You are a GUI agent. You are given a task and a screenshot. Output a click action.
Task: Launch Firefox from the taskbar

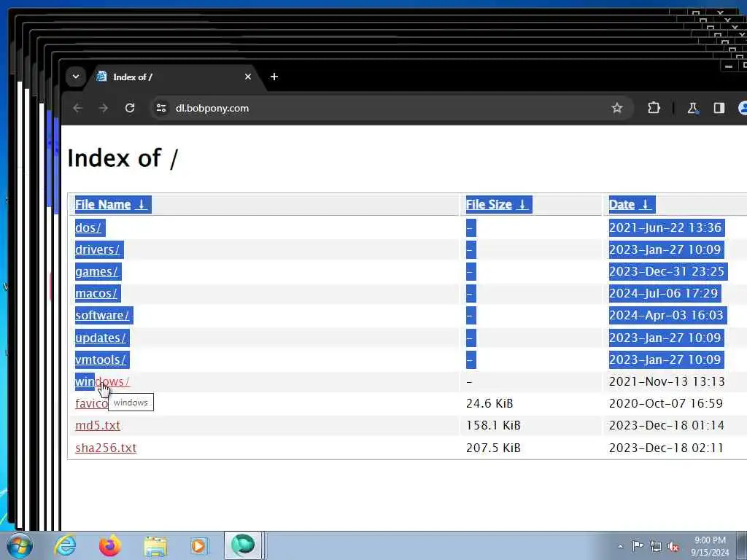coord(109,545)
